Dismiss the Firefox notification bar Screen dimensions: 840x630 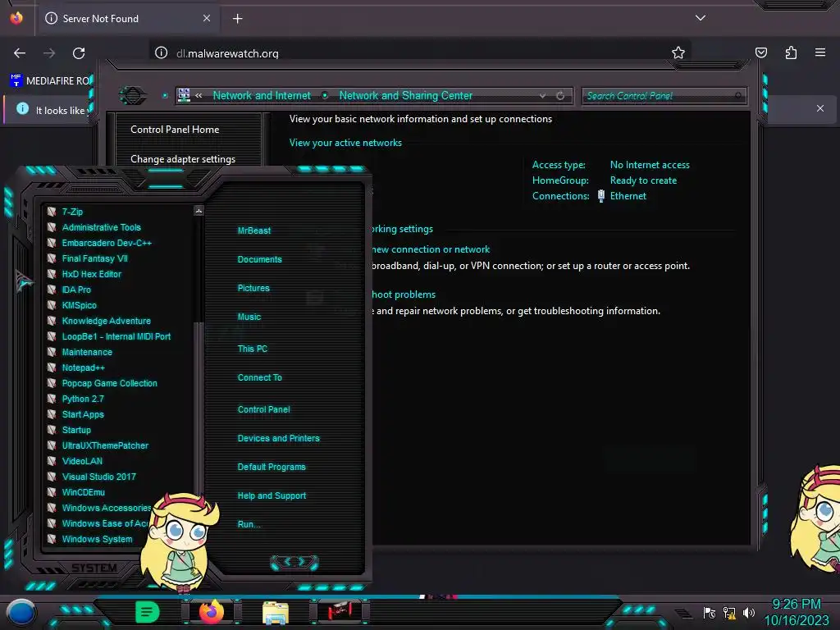pos(820,108)
